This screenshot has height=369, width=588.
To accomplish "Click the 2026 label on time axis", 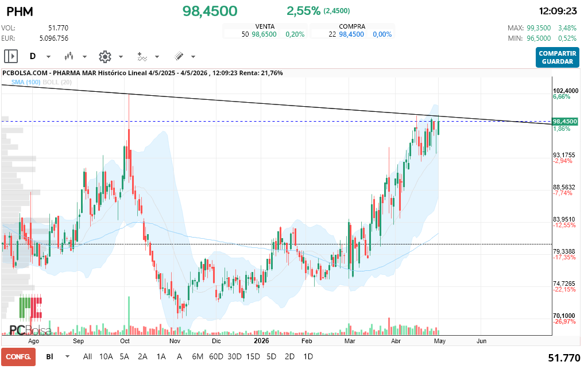I will (x=261, y=340).
